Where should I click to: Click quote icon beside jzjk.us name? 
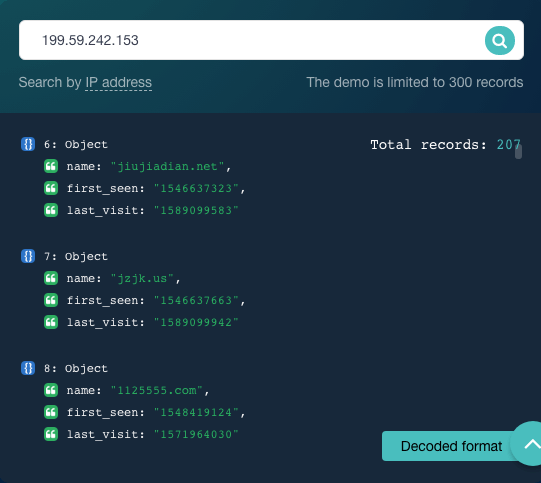point(51,278)
